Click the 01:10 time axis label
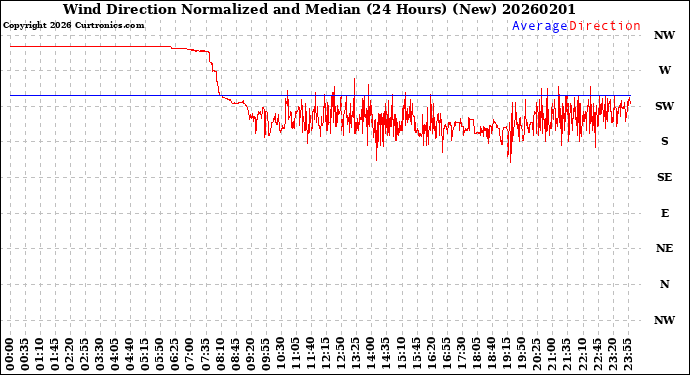 click(x=40, y=355)
